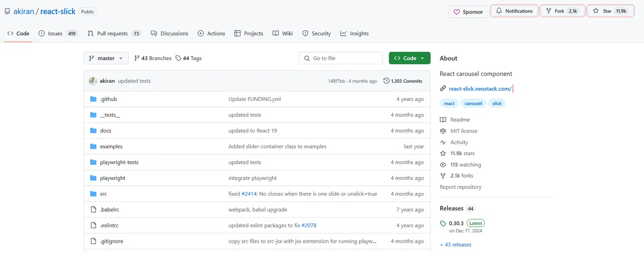View the 44 Tags link

click(x=189, y=58)
